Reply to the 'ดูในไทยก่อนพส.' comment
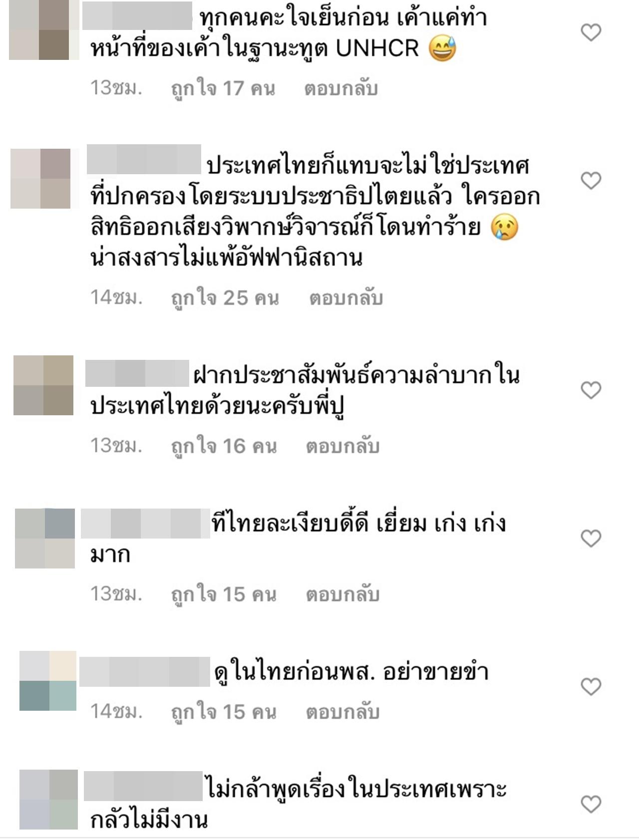Screen dimensions: 639x840 coord(342,711)
